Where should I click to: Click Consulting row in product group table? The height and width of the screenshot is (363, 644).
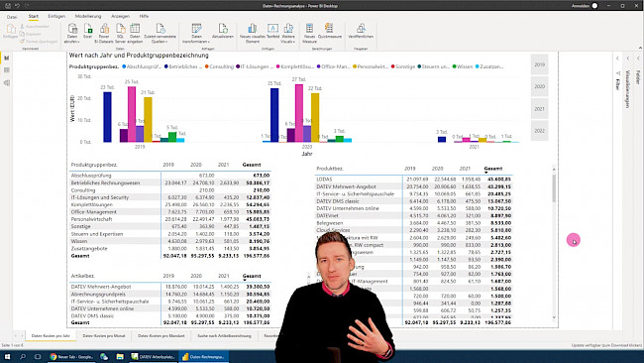tap(170, 190)
